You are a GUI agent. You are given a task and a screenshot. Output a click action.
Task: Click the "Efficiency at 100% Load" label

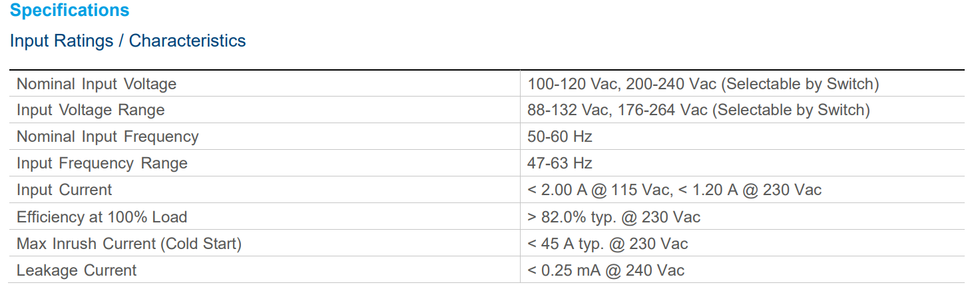pyautogui.click(x=102, y=217)
